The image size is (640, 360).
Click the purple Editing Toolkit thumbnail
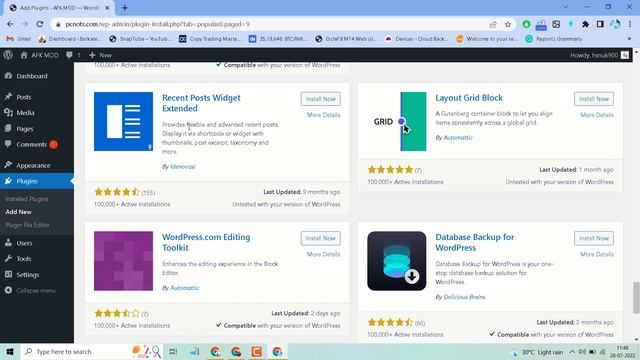coord(123,261)
